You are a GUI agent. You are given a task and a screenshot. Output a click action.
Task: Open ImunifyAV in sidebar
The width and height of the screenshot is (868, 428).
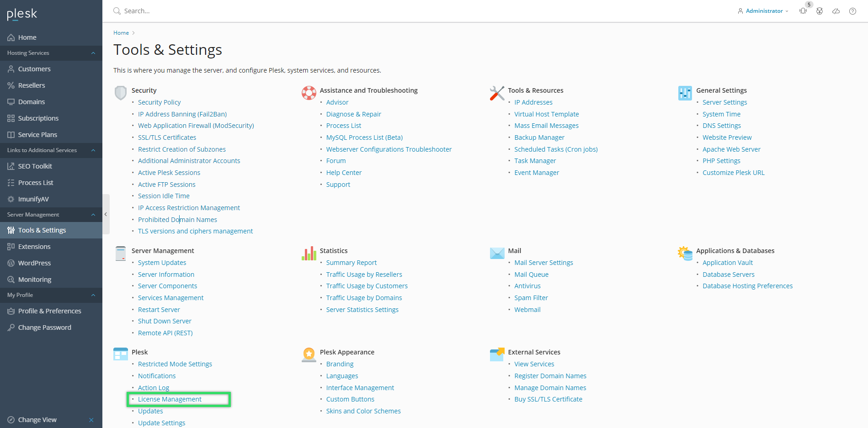pyautogui.click(x=51, y=199)
